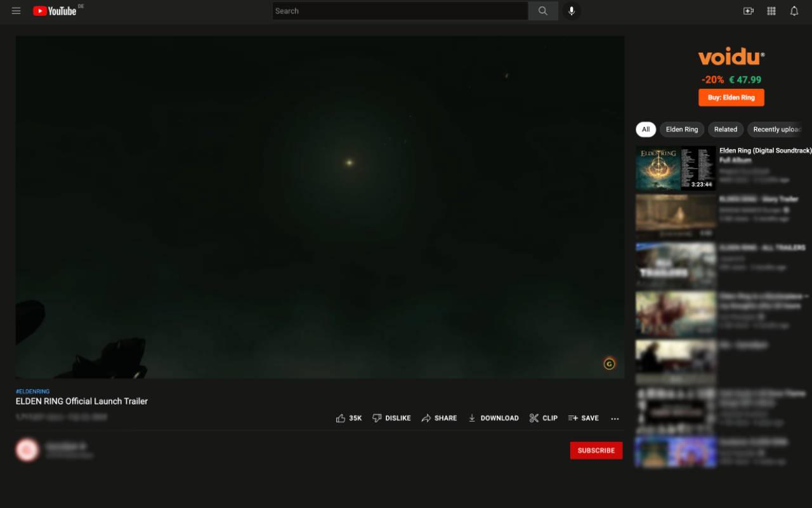Open the notifications bell
Viewport: 812px width, 508px height.
tap(794, 11)
